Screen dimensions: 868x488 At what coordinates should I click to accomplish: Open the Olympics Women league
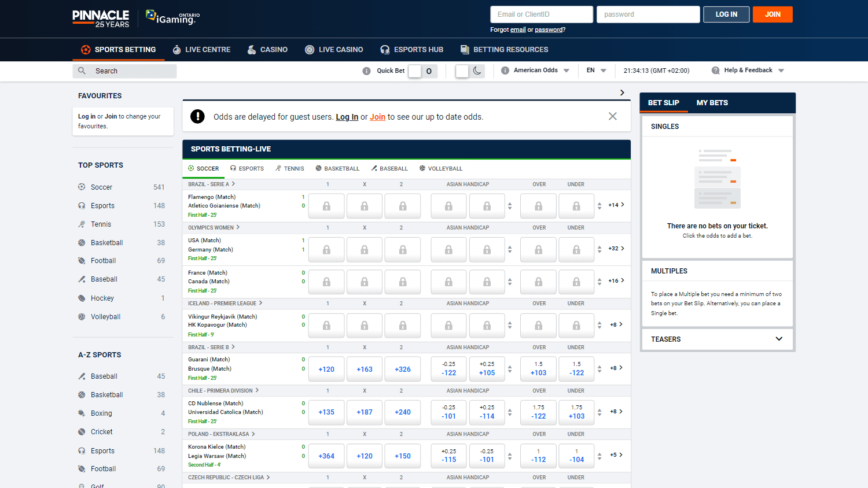pos(214,228)
